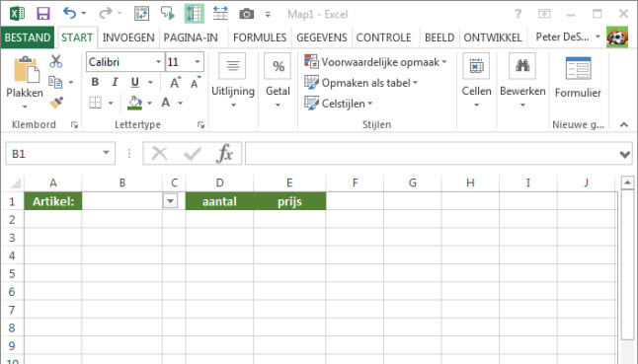Click the Name Box showing B1
The height and width of the screenshot is (364, 638).
[x=60, y=154]
